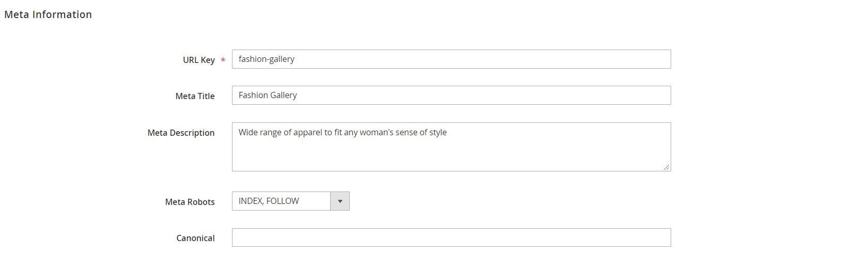Click the word 'apparel' in the description
Image resolution: width=868 pixels, height=255 pixels.
(x=307, y=133)
